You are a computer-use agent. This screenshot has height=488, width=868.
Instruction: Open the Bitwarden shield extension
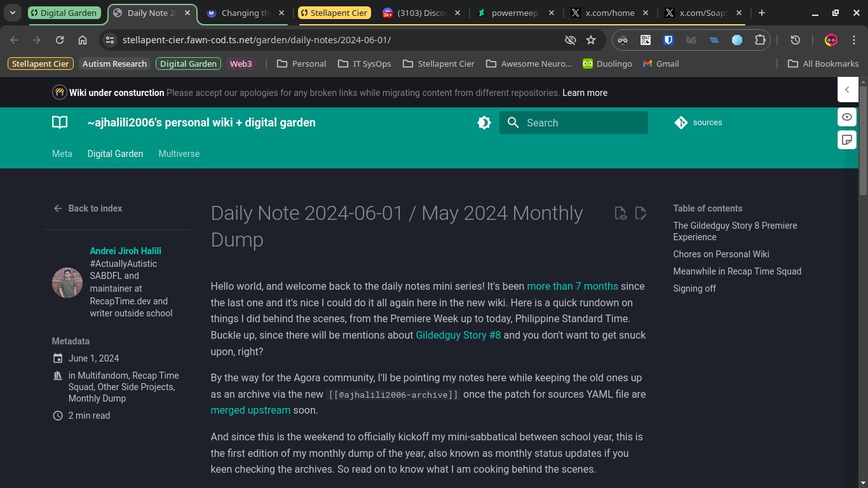pos(668,40)
